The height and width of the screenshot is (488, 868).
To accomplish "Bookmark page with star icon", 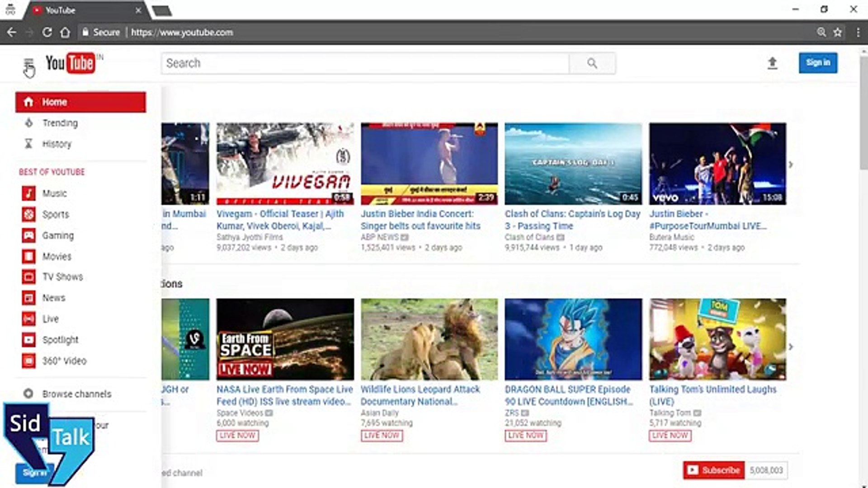I will point(838,32).
